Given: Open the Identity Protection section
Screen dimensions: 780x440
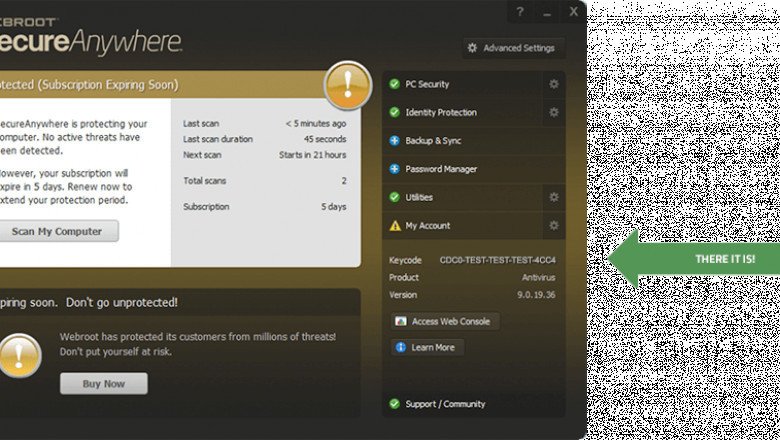Looking at the screenshot, I should 462,112.
